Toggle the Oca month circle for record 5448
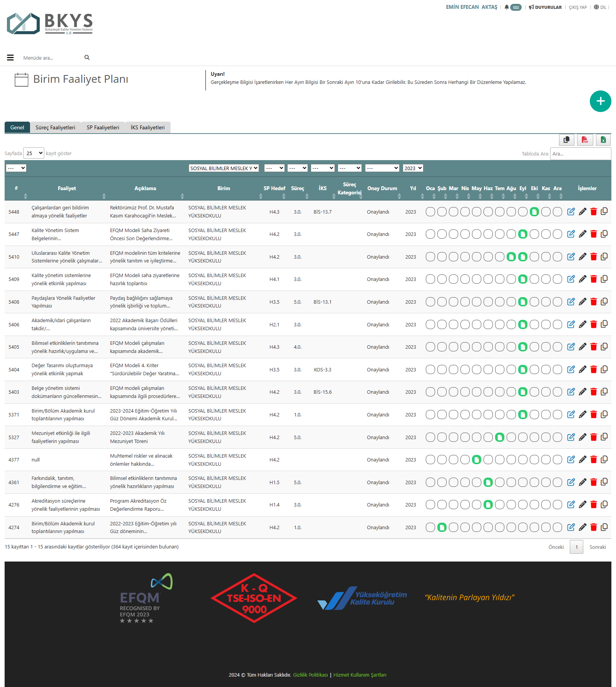Viewport: 616px width, 687px height. click(x=430, y=212)
